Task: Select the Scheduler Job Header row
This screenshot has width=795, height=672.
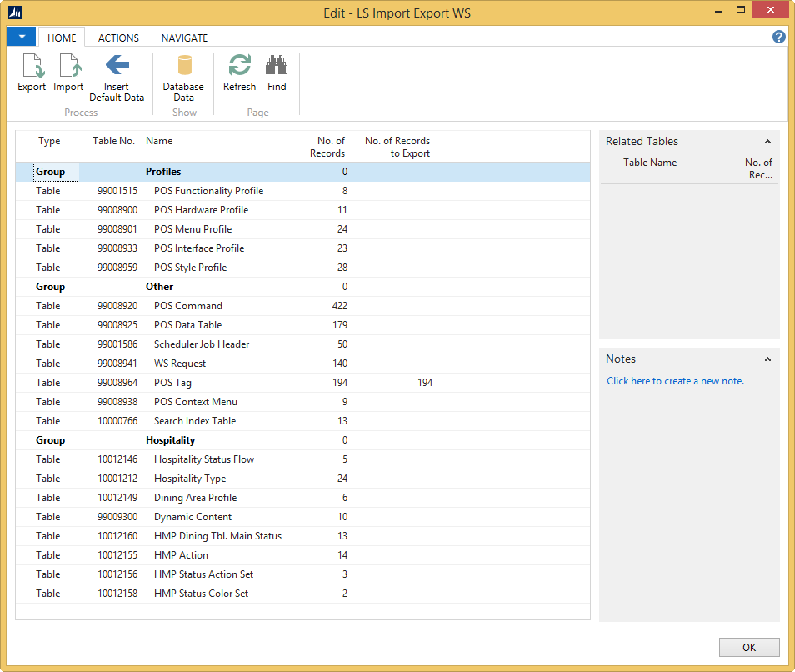Action: pyautogui.click(x=202, y=344)
